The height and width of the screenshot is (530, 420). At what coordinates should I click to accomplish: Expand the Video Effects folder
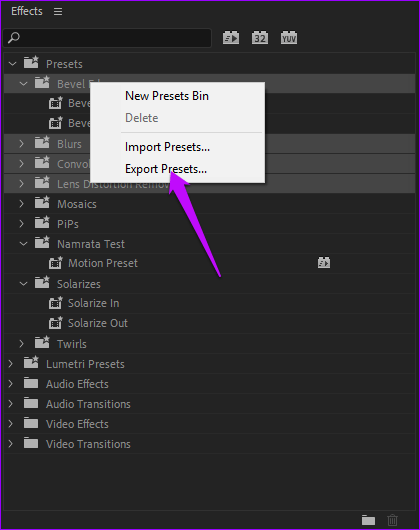click(x=10, y=424)
